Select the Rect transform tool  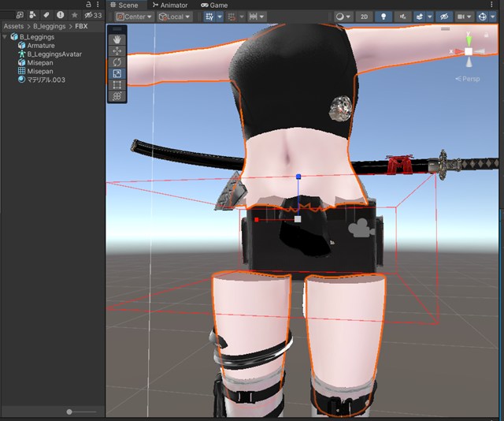tap(117, 84)
